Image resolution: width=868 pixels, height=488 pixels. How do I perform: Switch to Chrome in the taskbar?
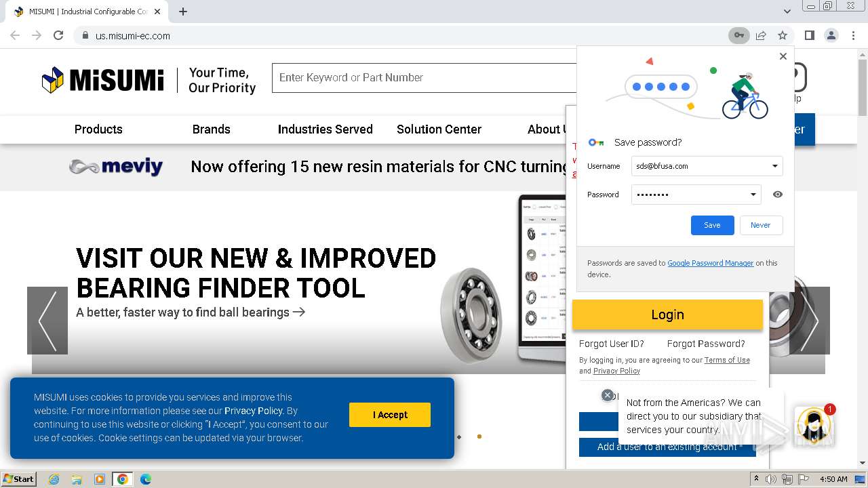[x=123, y=479]
